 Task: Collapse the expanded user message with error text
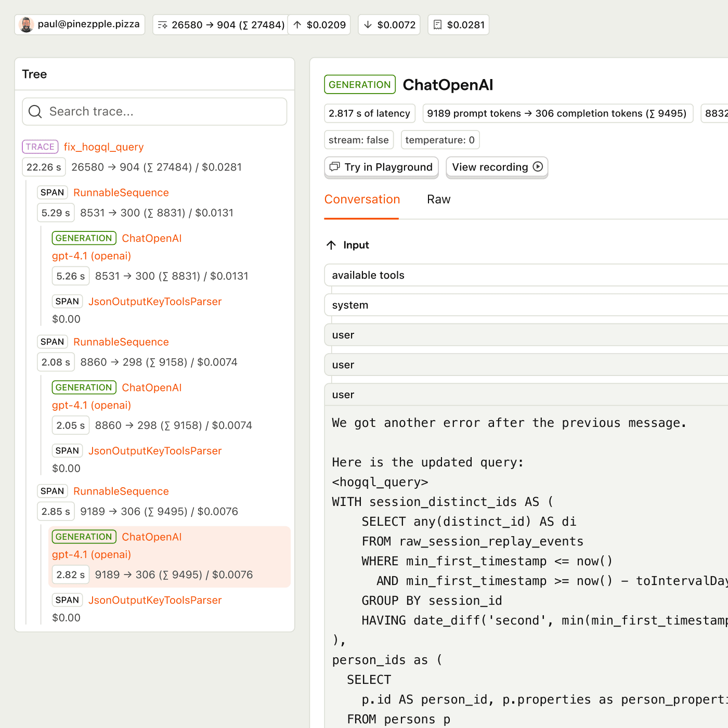[526, 395]
